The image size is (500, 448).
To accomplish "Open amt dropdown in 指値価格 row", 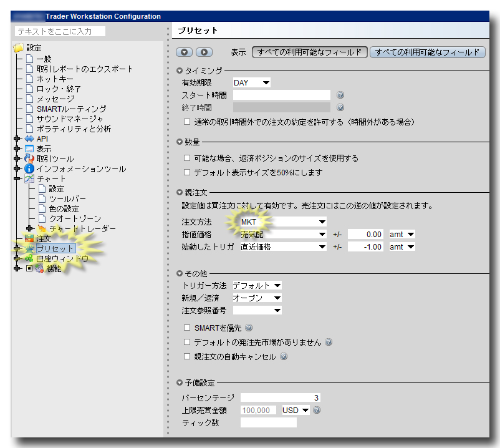I will [x=402, y=234].
